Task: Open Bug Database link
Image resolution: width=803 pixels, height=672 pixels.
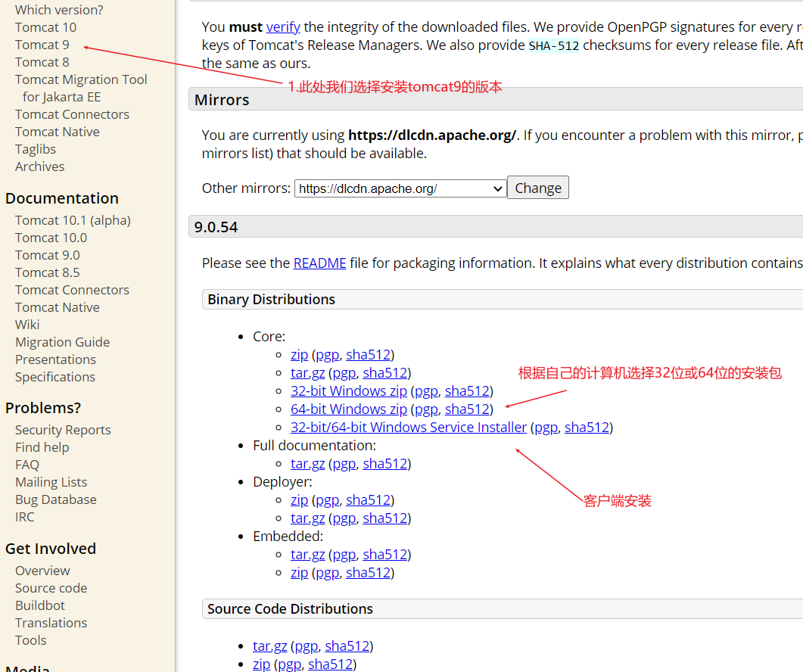Action: point(56,499)
